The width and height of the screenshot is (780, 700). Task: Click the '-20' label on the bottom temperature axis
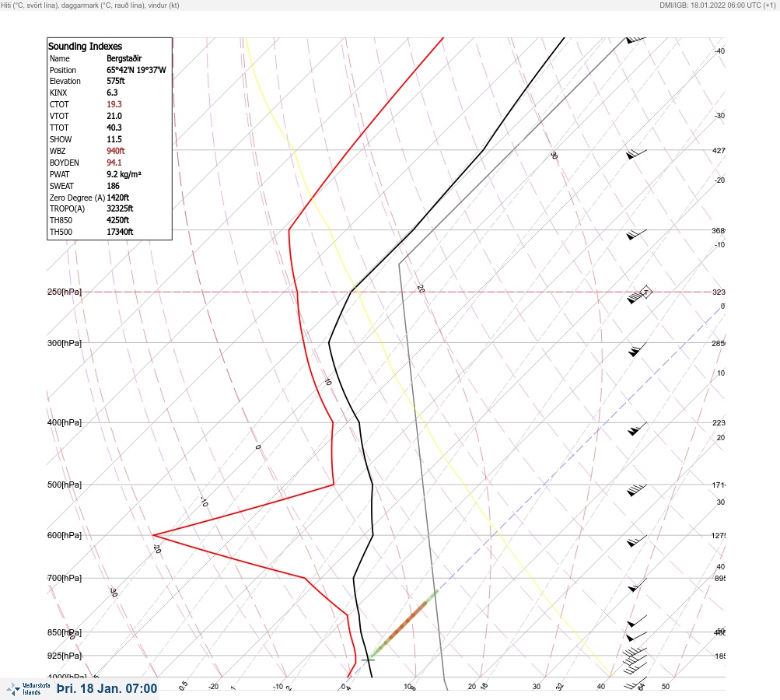[213, 687]
